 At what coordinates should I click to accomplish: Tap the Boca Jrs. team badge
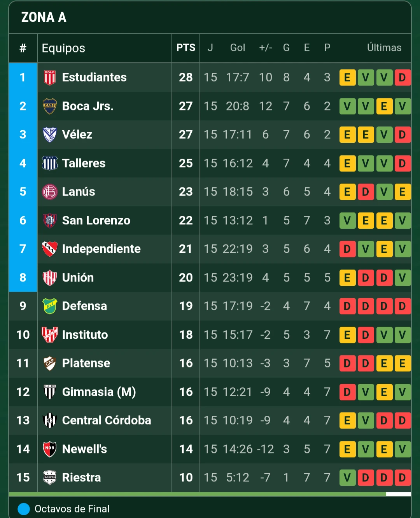(x=49, y=106)
